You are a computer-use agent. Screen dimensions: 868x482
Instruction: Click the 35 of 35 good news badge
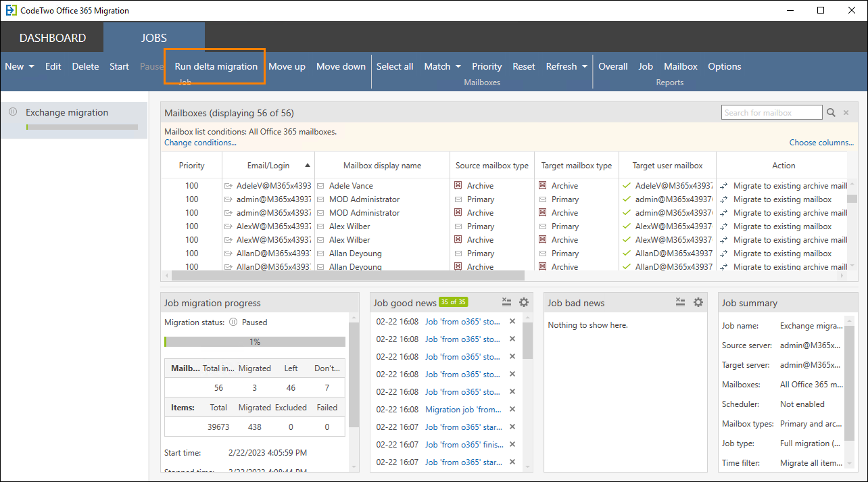pyautogui.click(x=454, y=302)
